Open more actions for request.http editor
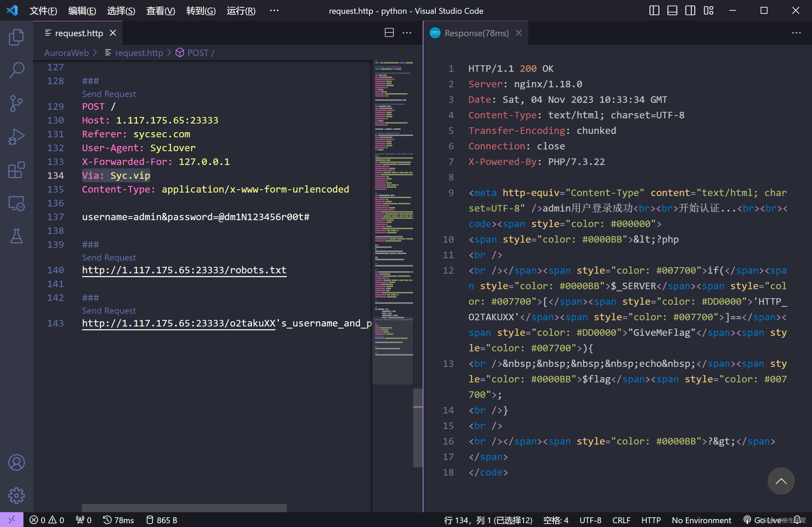 407,33
